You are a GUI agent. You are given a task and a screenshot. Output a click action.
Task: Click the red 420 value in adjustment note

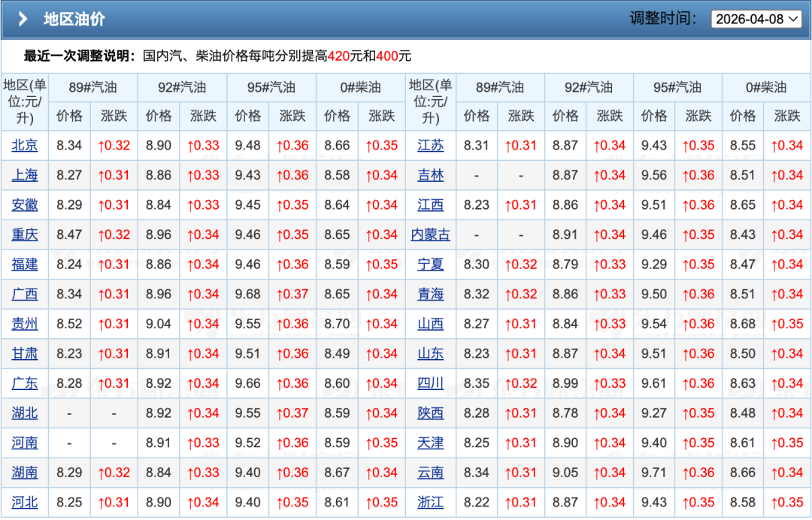[x=338, y=56]
